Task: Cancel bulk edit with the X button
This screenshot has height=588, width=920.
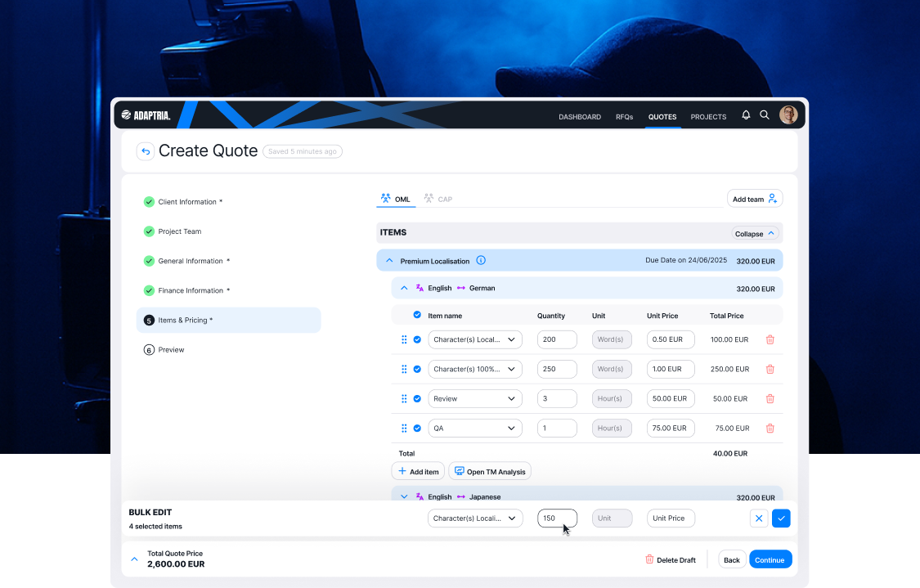Action: click(759, 518)
